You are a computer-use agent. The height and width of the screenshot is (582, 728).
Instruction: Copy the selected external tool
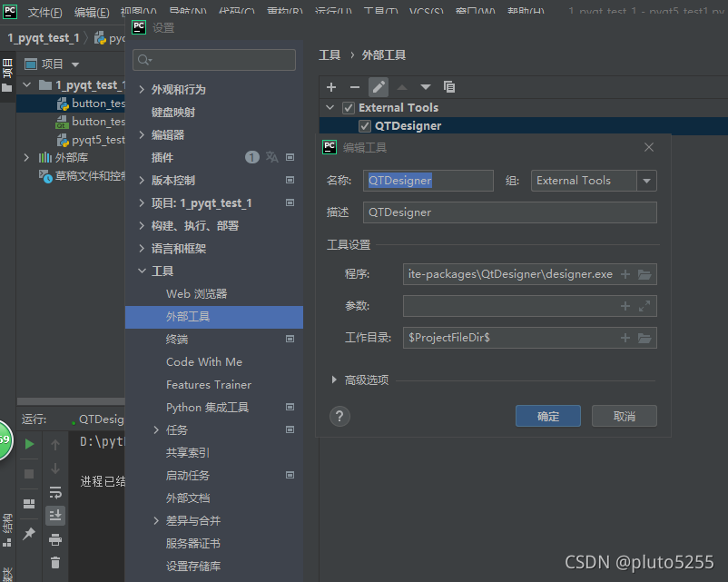point(449,87)
